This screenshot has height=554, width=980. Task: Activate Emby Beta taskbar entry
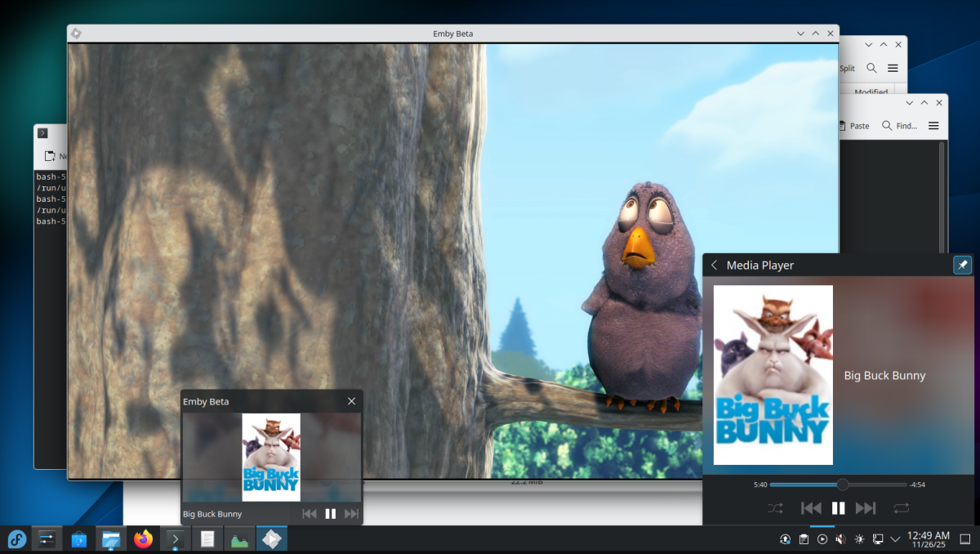[x=271, y=539]
